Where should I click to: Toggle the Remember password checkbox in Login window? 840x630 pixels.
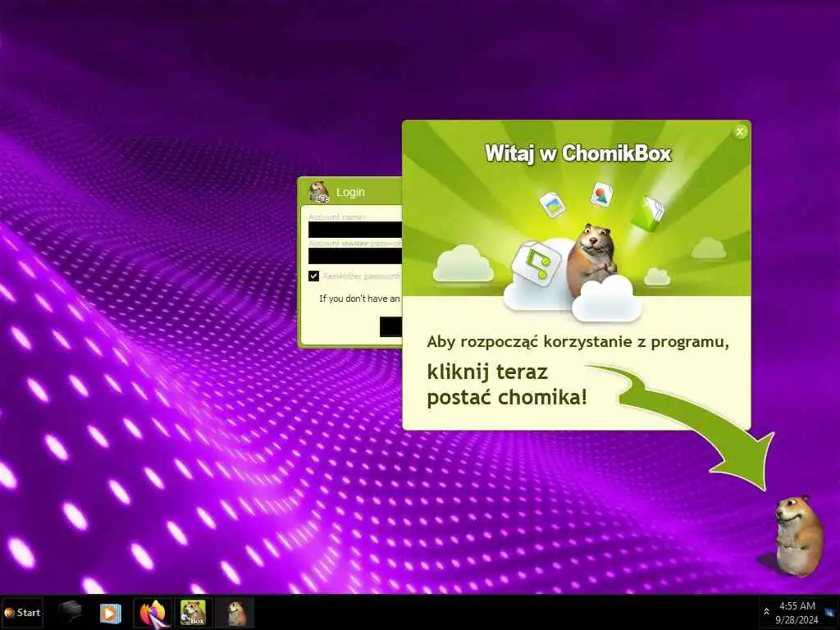pyautogui.click(x=314, y=276)
